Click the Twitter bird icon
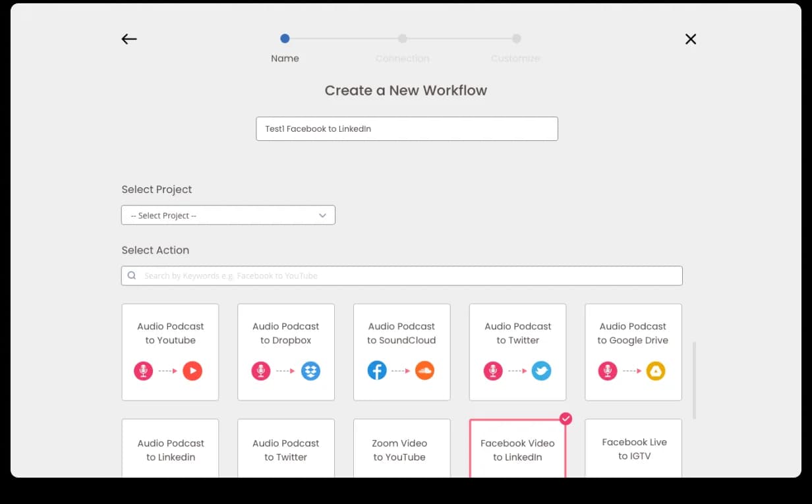The height and width of the screenshot is (504, 812). [541, 371]
